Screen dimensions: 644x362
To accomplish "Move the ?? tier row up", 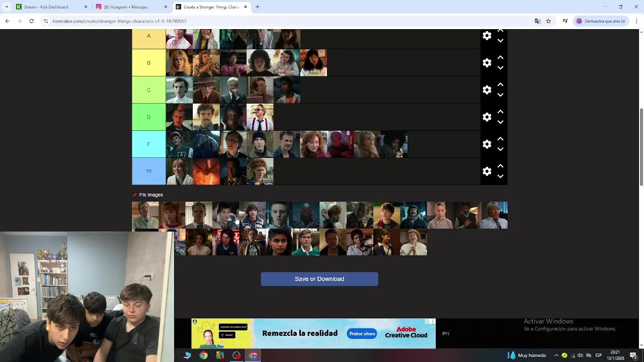I will click(x=500, y=166).
